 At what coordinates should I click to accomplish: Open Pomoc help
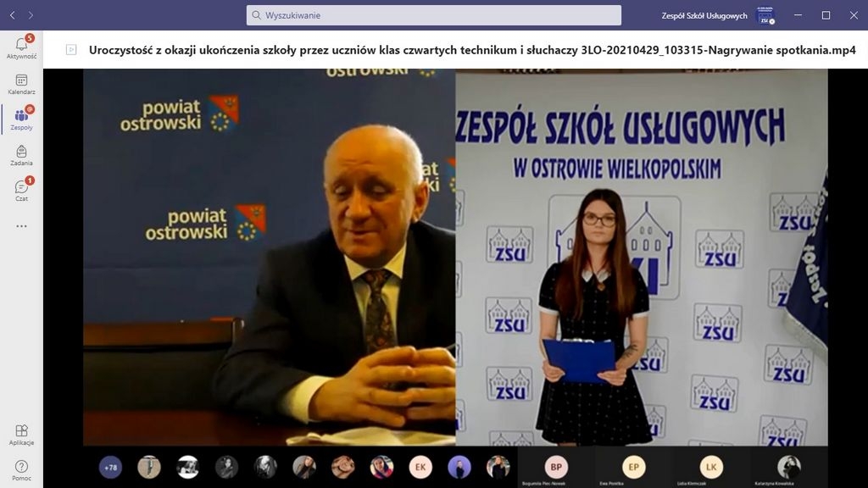coord(21,470)
